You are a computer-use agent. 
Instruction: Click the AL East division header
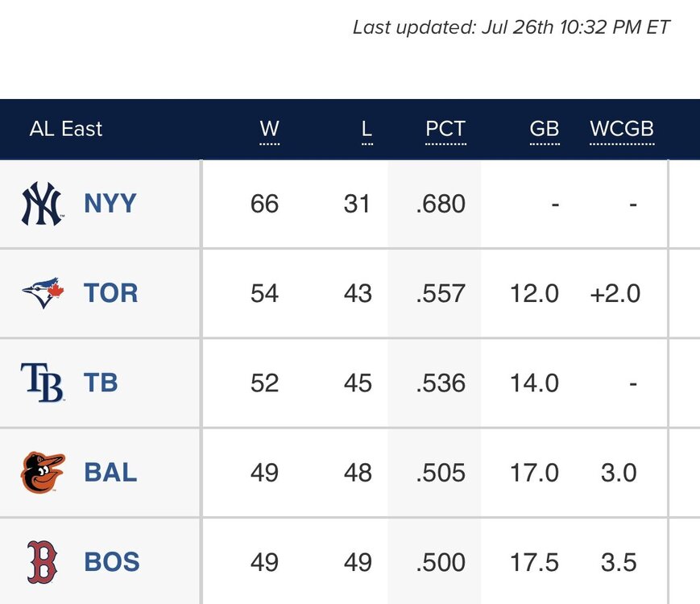coord(66,129)
